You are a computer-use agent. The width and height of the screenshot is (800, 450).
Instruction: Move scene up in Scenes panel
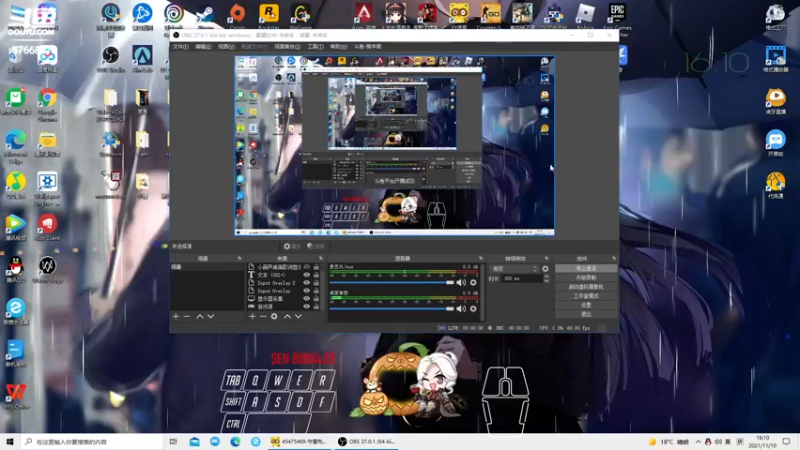coord(199,316)
